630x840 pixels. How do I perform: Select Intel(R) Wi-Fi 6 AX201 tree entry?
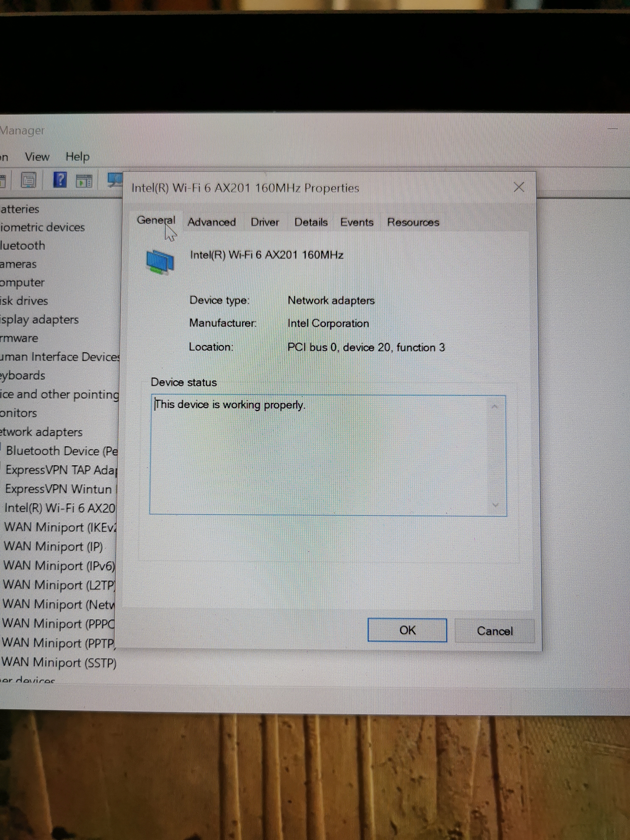pyautogui.click(x=60, y=508)
